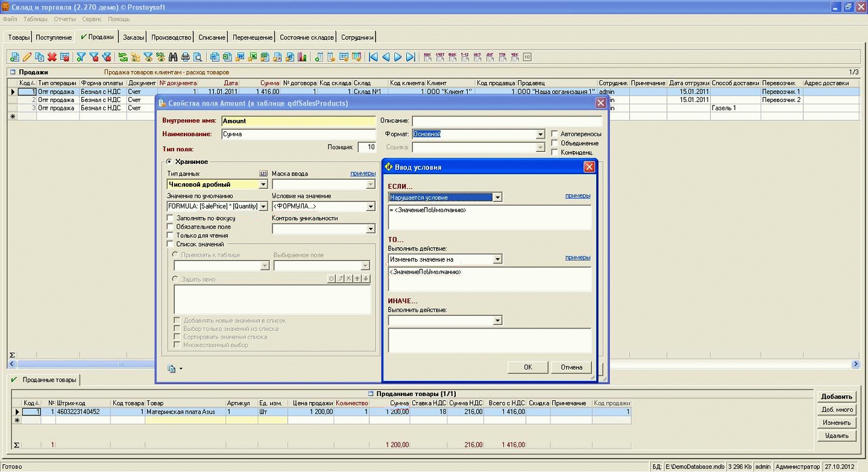
Task: Enable the Список значений checkbox
Action: [x=170, y=244]
